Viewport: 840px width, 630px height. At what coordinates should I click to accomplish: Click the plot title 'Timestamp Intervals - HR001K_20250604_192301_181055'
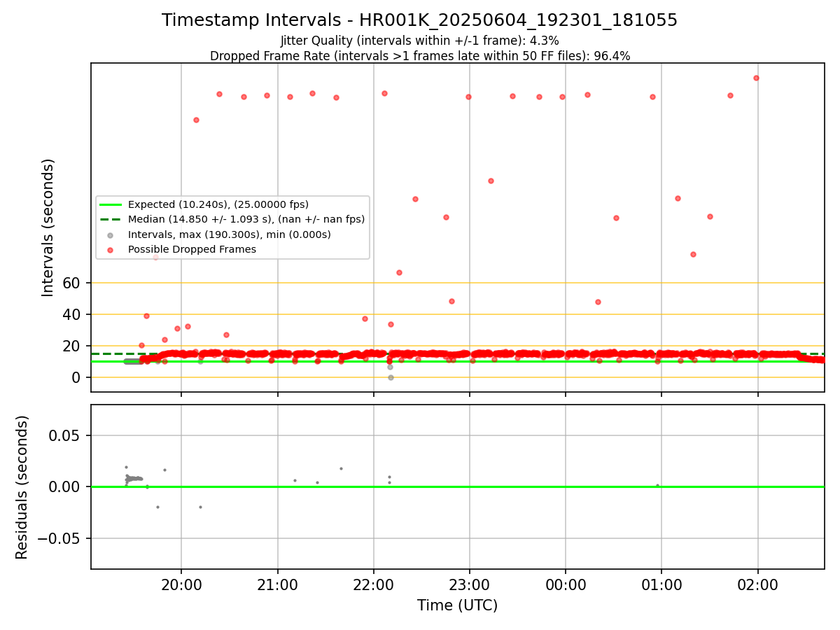coord(419,20)
